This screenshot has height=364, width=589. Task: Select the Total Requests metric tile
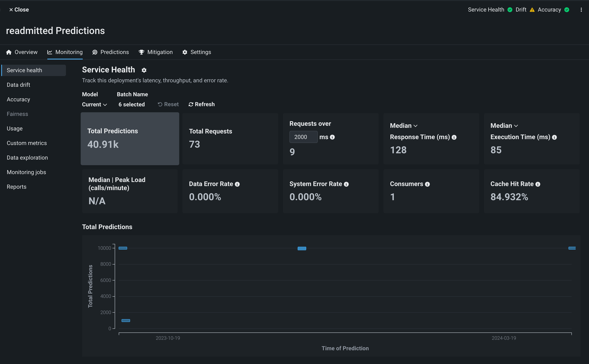(x=230, y=139)
